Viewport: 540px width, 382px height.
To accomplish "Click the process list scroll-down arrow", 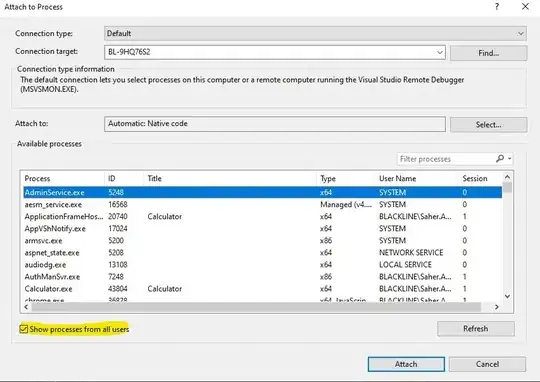I will click(x=507, y=296).
